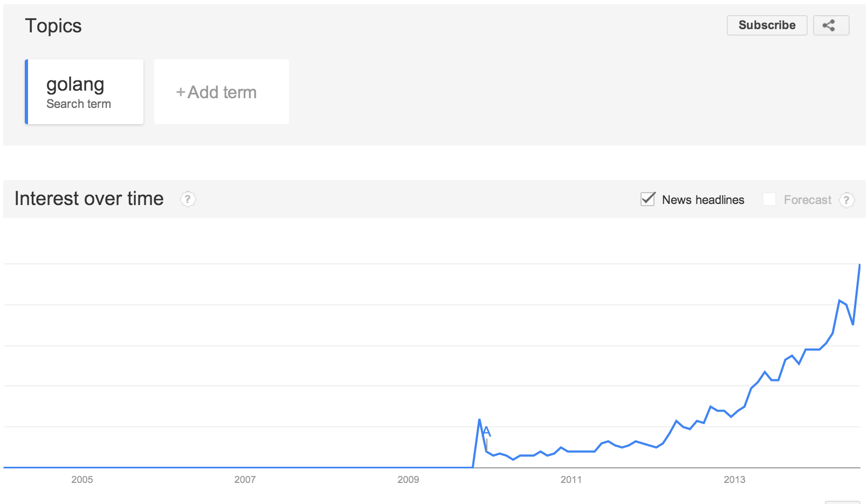Click the 2009 label on the time axis
The height and width of the screenshot is (504, 868).
tap(408, 480)
